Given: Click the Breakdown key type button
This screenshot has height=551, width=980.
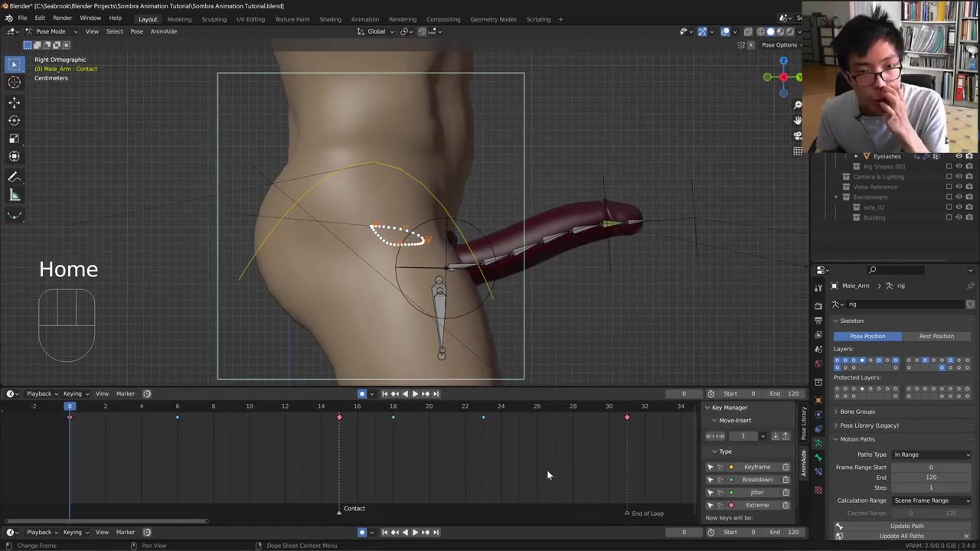Looking at the screenshot, I should [756, 480].
